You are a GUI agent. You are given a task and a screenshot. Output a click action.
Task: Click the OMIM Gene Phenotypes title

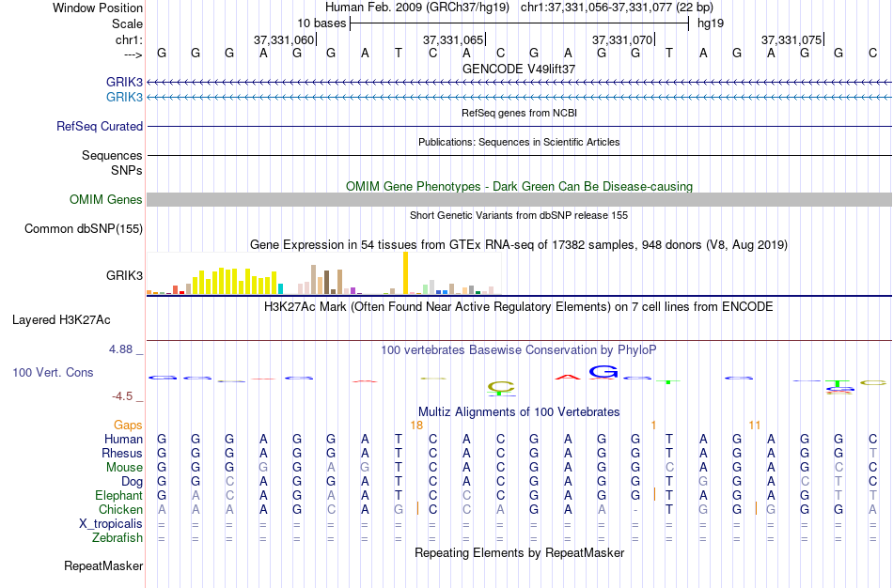520,186
